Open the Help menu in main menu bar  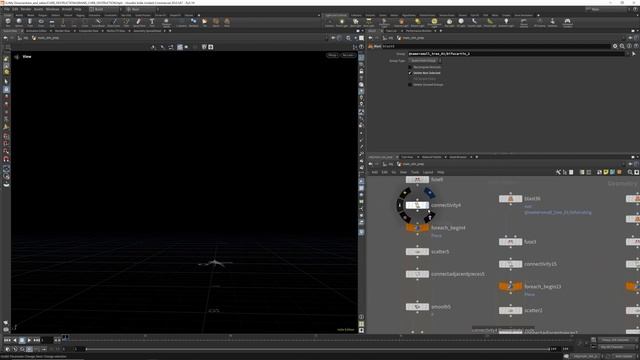[x=78, y=9]
